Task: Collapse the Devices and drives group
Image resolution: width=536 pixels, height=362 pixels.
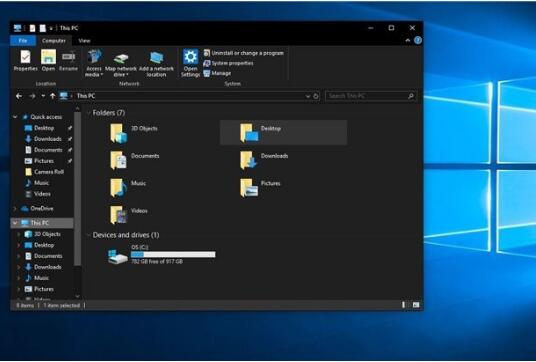Action: [x=88, y=235]
